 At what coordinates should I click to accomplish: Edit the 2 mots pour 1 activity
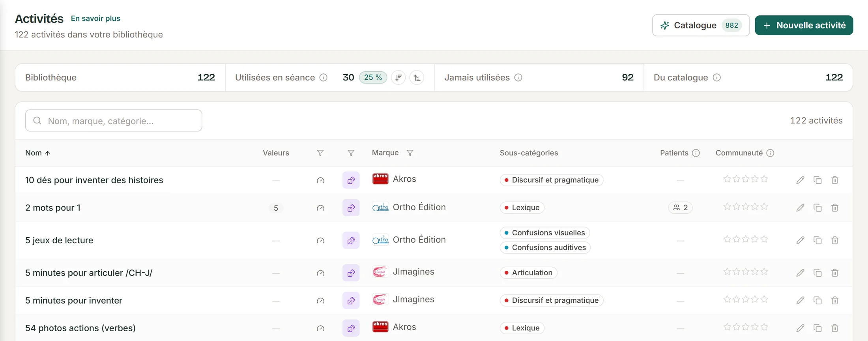(800, 208)
